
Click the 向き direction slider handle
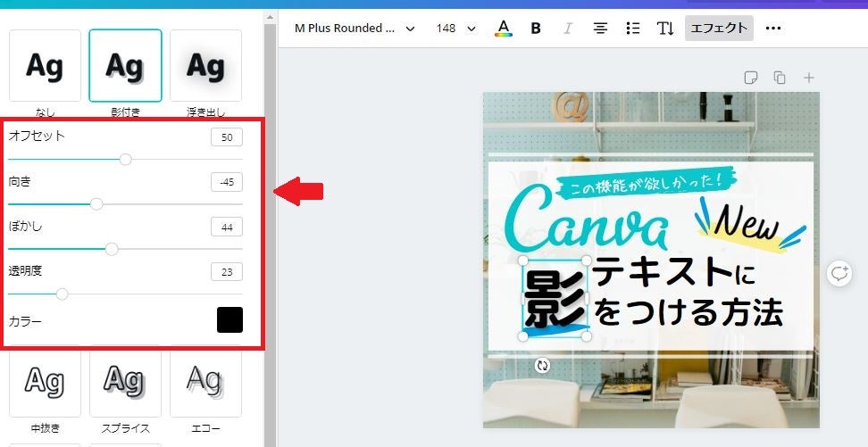pyautogui.click(x=96, y=204)
